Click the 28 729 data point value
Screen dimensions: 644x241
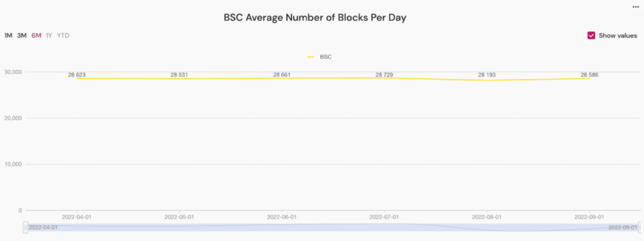pyautogui.click(x=384, y=75)
